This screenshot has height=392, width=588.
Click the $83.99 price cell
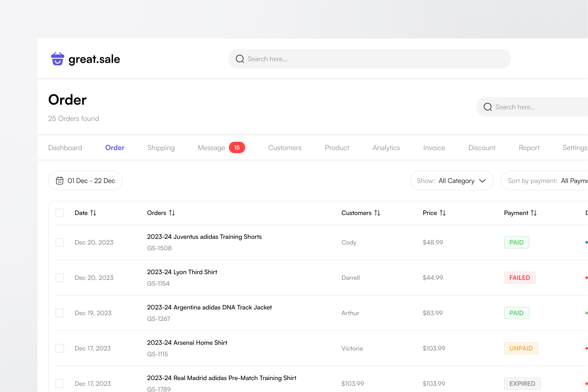[433, 313]
